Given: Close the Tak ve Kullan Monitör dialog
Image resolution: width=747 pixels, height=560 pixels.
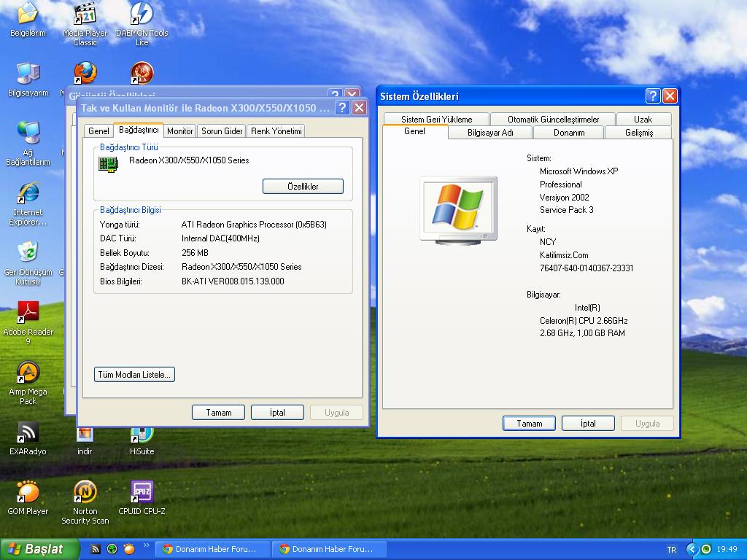Looking at the screenshot, I should pyautogui.click(x=359, y=108).
